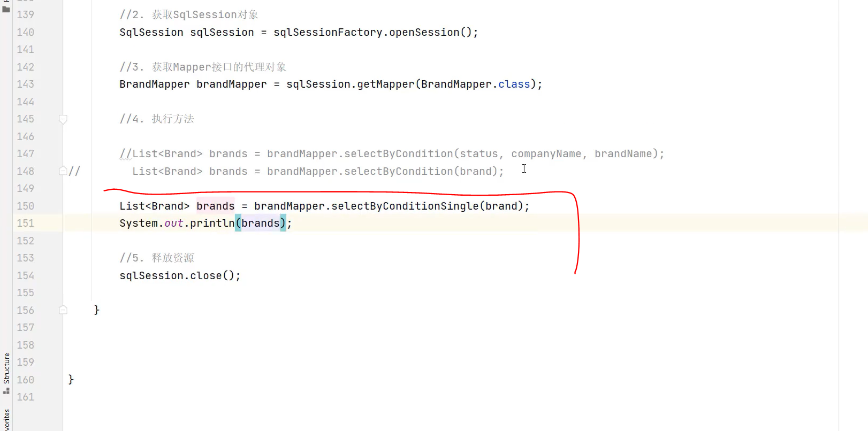This screenshot has height=431, width=868.
Task: Collapse code fold marker at line 145
Action: pyautogui.click(x=63, y=119)
